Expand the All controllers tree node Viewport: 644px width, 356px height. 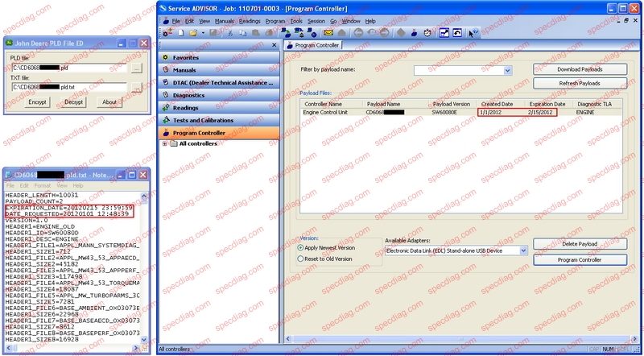pyautogui.click(x=165, y=144)
